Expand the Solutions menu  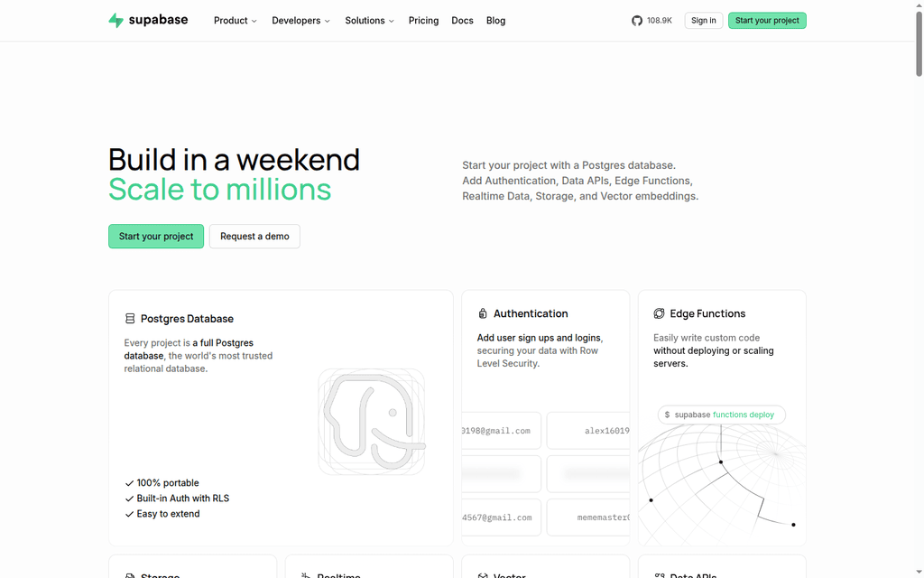tap(369, 21)
